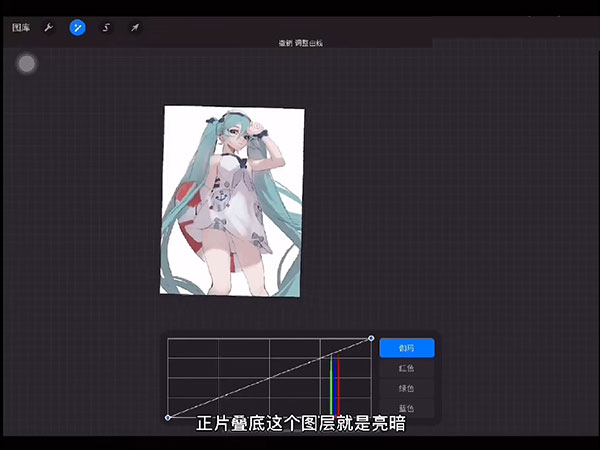Pick the 蓝色 channel option
This screenshot has width=600, height=450.
[406, 407]
